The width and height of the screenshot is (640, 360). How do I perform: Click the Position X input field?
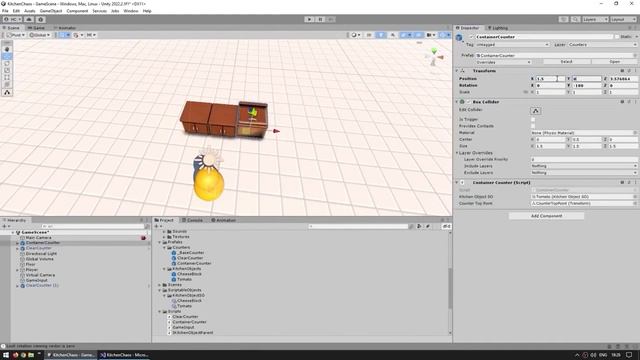tap(550, 78)
